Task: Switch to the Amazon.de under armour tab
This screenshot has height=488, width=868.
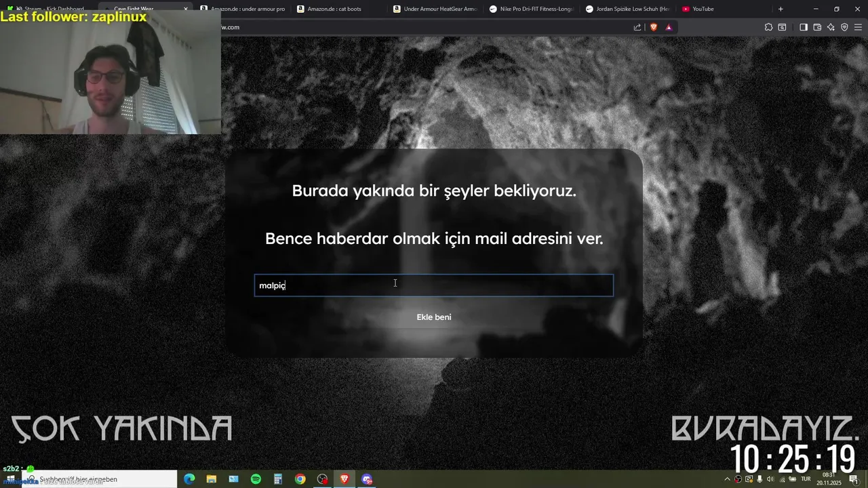Action: point(243,9)
